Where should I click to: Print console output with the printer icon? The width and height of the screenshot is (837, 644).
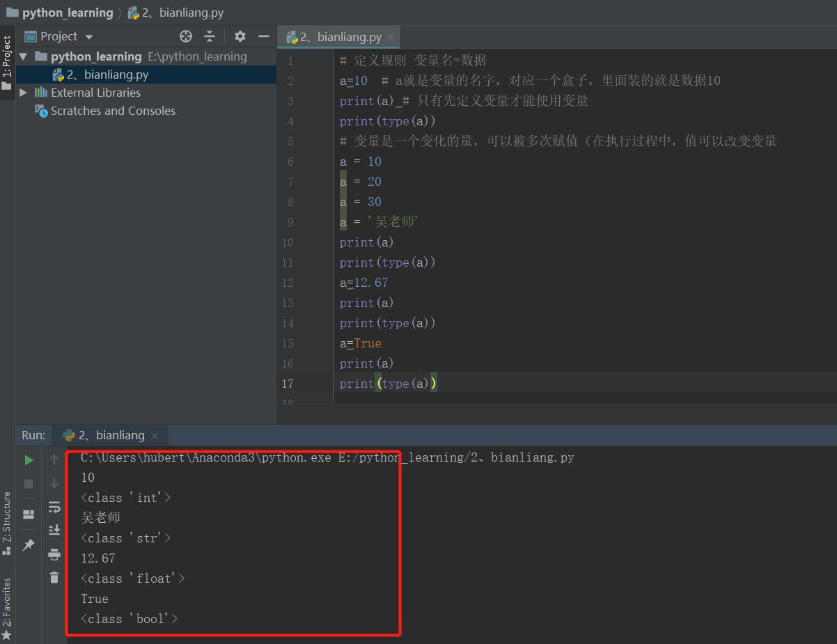point(54,554)
